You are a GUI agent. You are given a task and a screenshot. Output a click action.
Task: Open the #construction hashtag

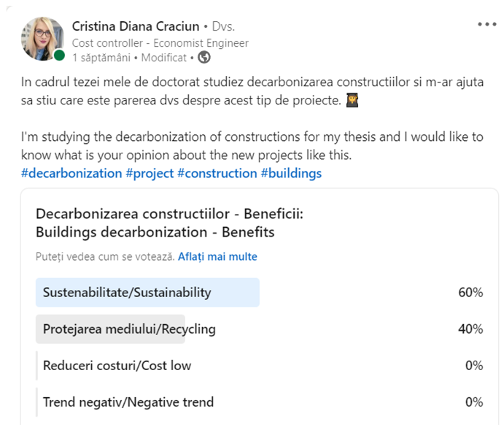pyautogui.click(x=217, y=173)
